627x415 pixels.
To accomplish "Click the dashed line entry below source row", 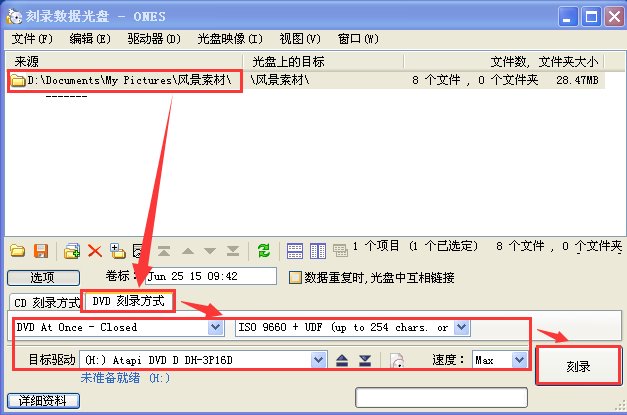I will [66, 97].
